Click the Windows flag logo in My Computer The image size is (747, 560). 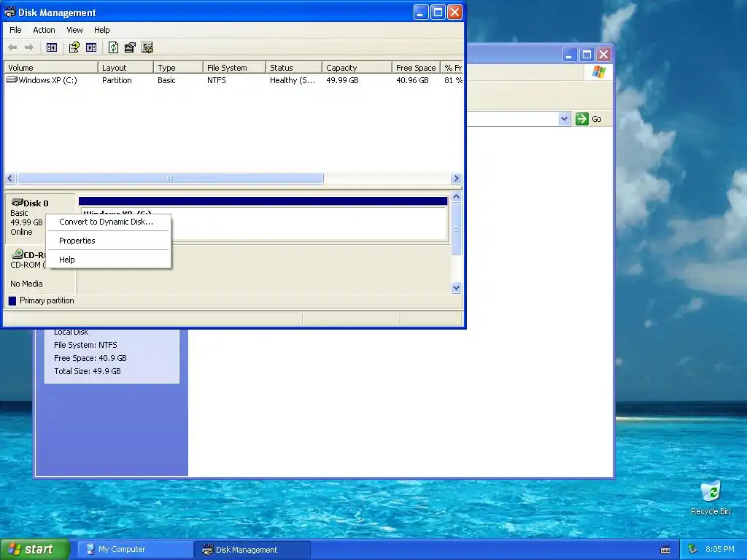click(x=598, y=72)
